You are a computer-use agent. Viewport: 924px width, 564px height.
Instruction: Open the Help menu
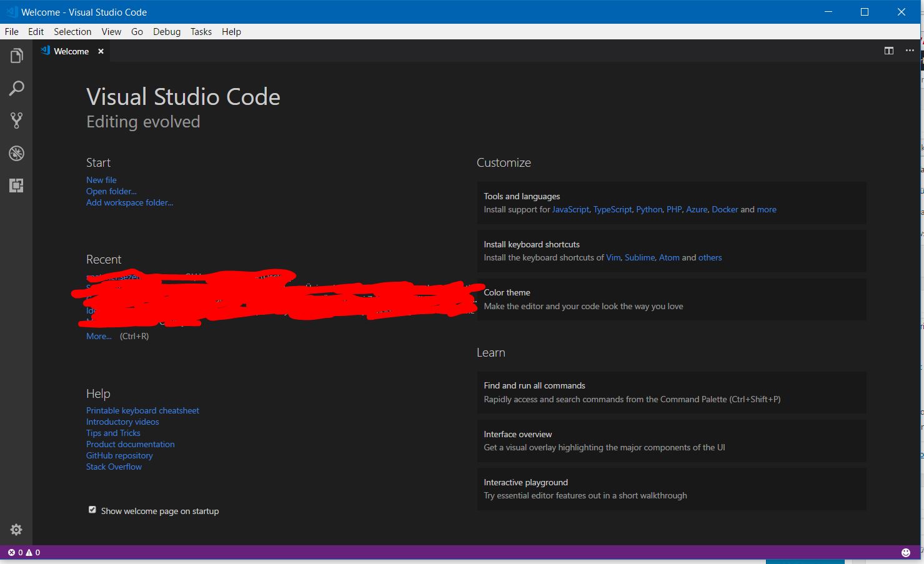coord(231,32)
